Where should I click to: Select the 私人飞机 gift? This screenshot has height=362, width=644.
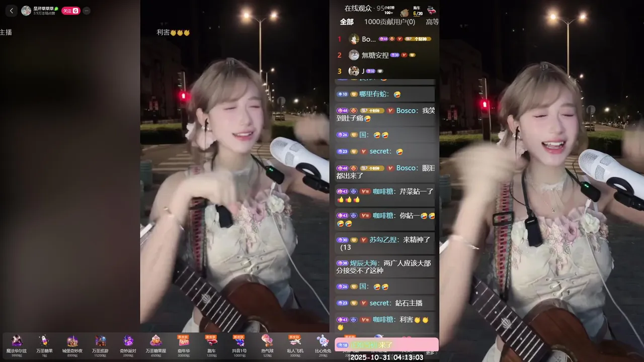[295, 346]
